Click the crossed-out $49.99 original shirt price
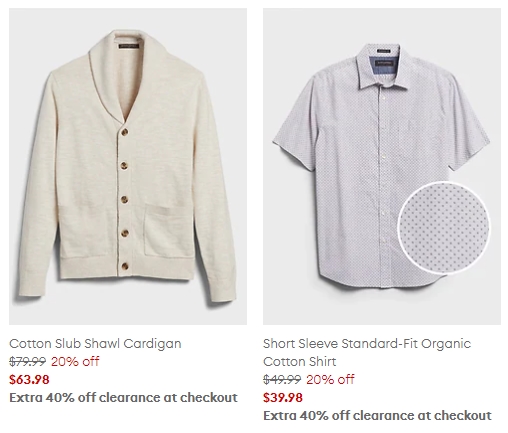 282,379
